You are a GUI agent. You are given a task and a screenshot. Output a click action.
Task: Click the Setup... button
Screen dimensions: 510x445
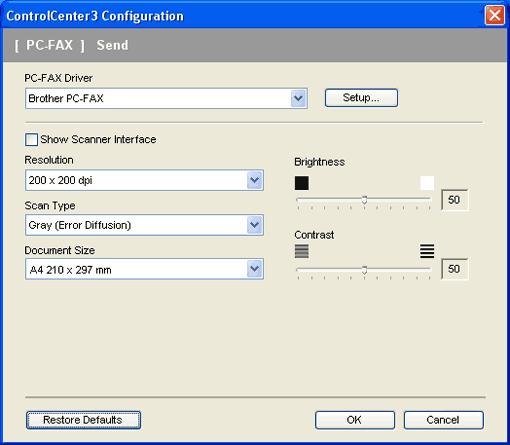(x=361, y=98)
